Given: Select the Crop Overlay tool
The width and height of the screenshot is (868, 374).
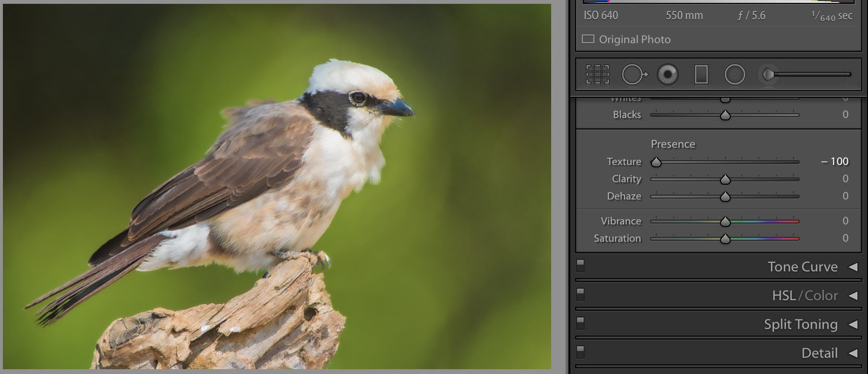Looking at the screenshot, I should 597,75.
